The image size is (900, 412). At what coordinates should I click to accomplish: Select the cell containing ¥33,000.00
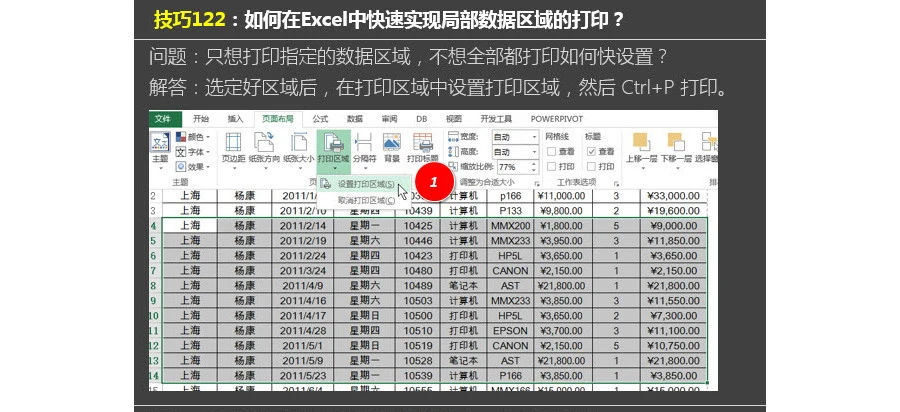tap(674, 196)
